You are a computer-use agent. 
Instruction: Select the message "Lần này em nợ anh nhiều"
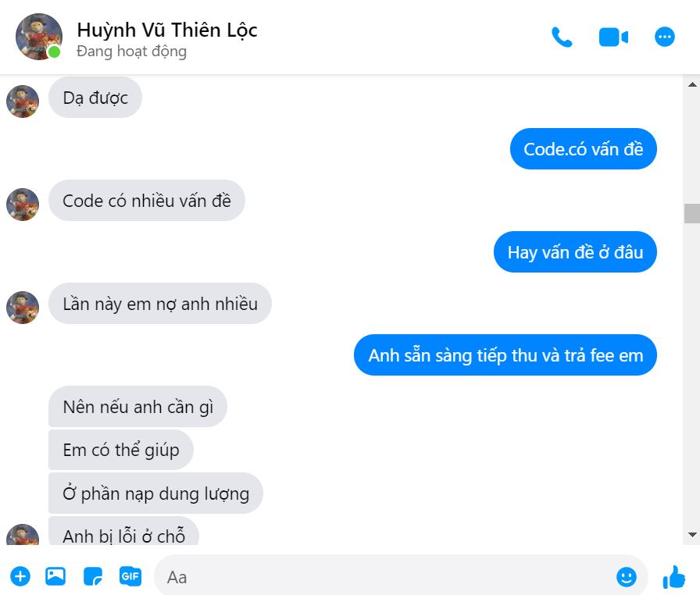point(160,304)
